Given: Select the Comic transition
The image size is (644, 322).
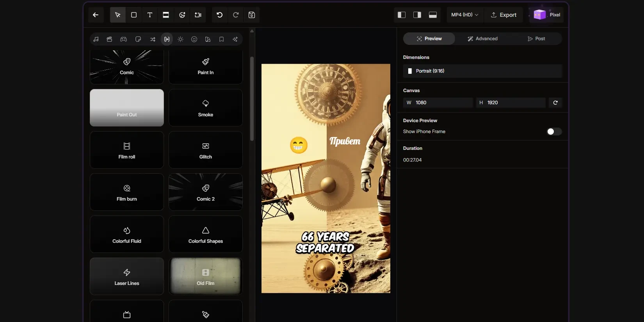Looking at the screenshot, I should 127,67.
